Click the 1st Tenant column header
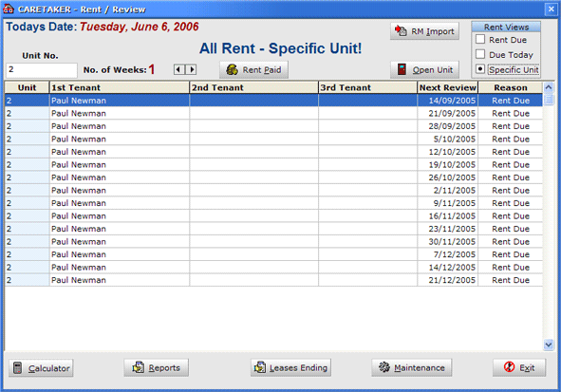 tap(120, 87)
